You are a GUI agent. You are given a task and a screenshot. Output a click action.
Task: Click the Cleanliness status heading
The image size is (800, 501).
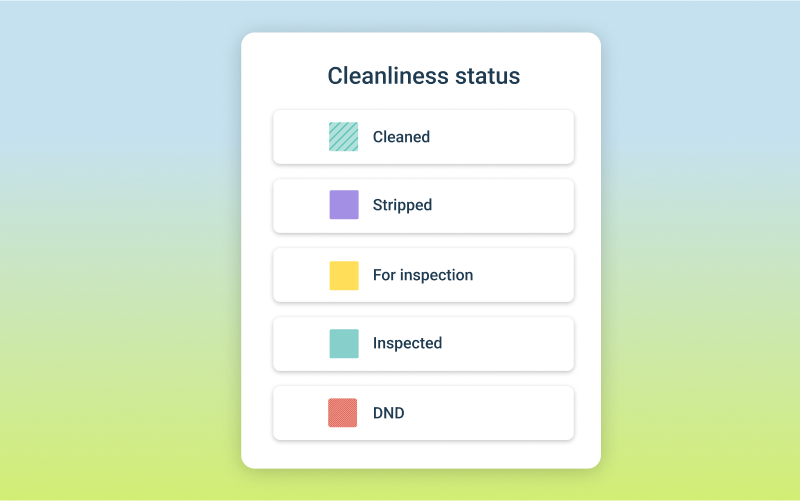pos(423,76)
